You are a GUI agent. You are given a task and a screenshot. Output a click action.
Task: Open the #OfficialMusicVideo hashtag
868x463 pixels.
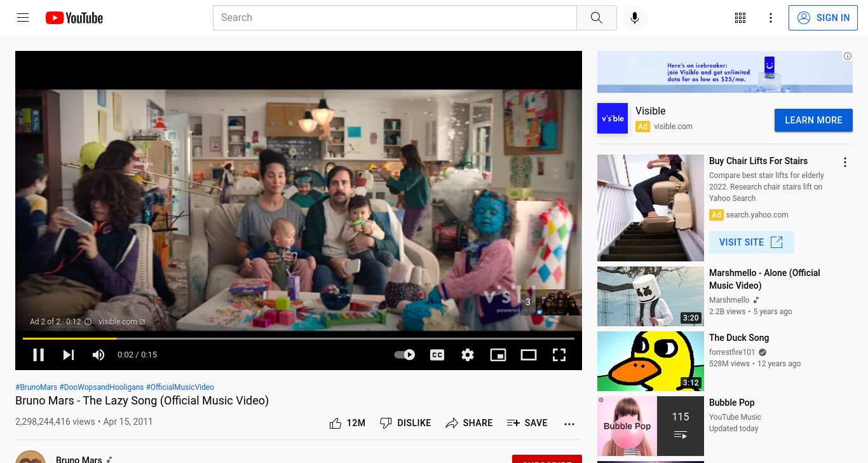(180, 387)
